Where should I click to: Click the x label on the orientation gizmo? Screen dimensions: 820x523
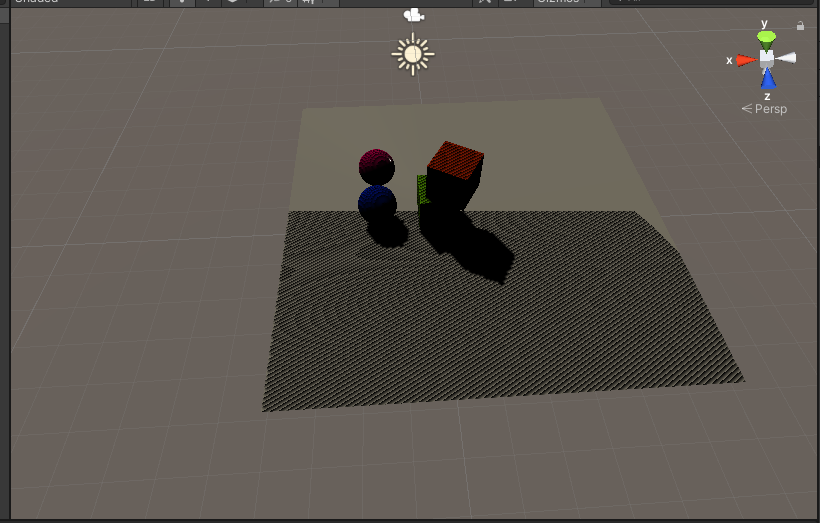pos(729,61)
